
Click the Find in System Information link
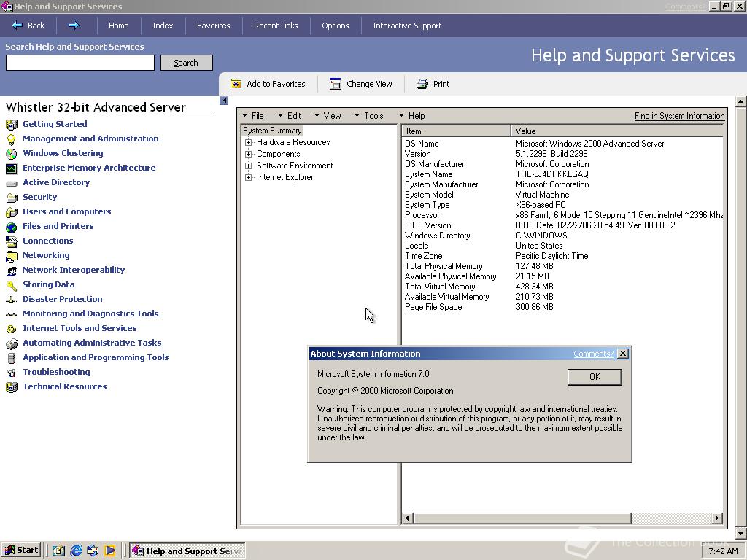click(x=679, y=116)
